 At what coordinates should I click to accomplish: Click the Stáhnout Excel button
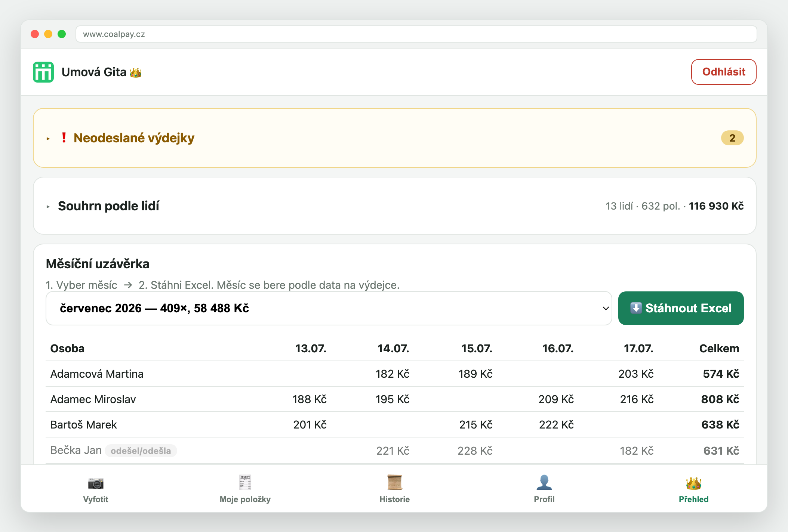tap(681, 308)
